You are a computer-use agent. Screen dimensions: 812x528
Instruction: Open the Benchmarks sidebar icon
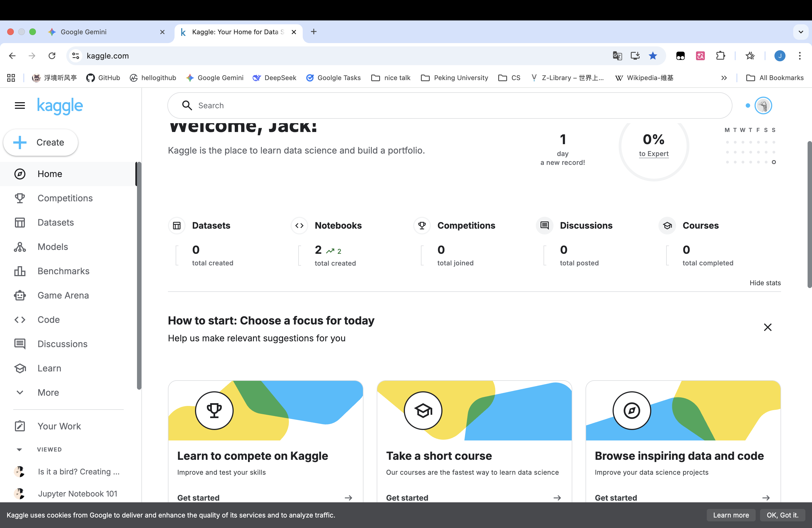click(x=20, y=271)
